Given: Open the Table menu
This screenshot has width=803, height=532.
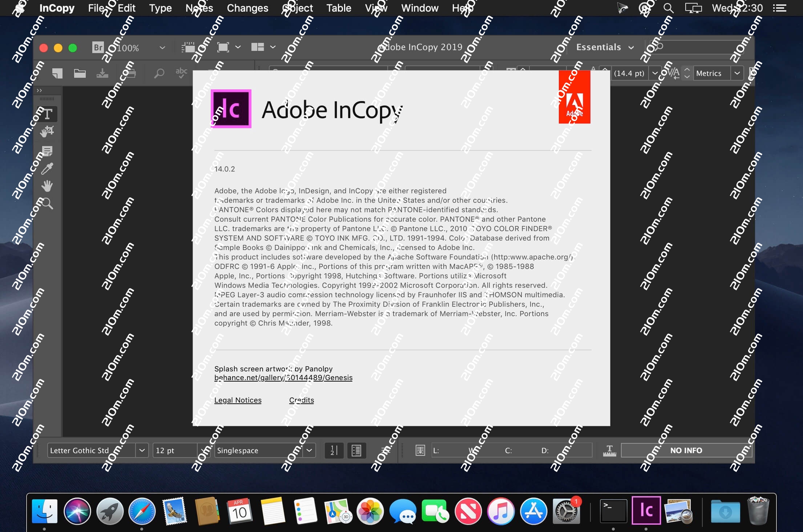Looking at the screenshot, I should point(339,8).
